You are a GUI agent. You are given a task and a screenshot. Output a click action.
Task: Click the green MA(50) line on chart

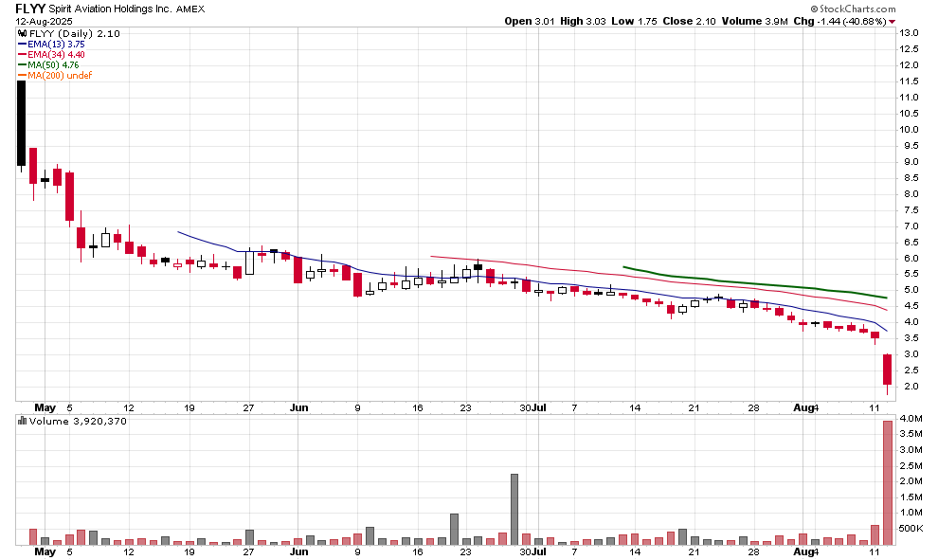(x=754, y=283)
